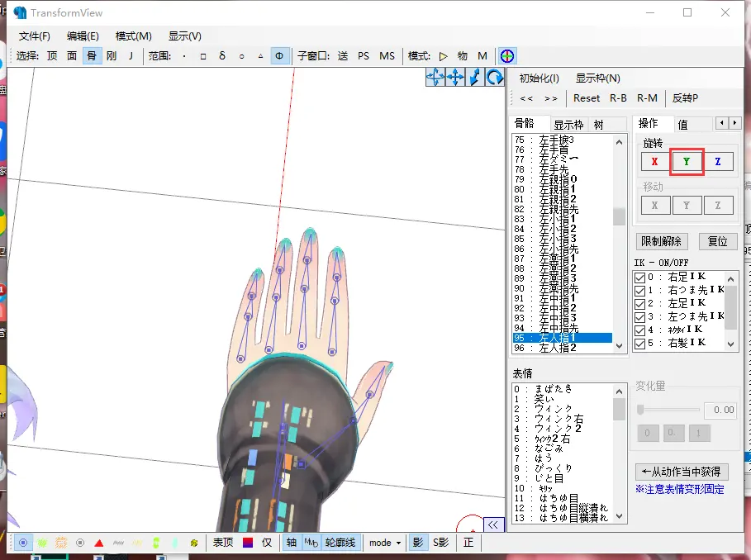751x560 pixels.
Task: Click the R-M button
Action: [647, 98]
